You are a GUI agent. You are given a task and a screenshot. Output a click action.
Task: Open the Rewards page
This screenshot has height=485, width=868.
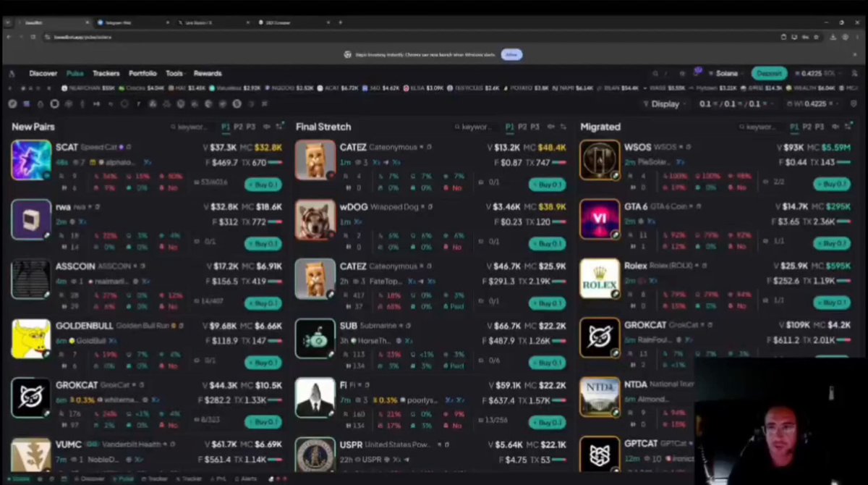tap(208, 73)
